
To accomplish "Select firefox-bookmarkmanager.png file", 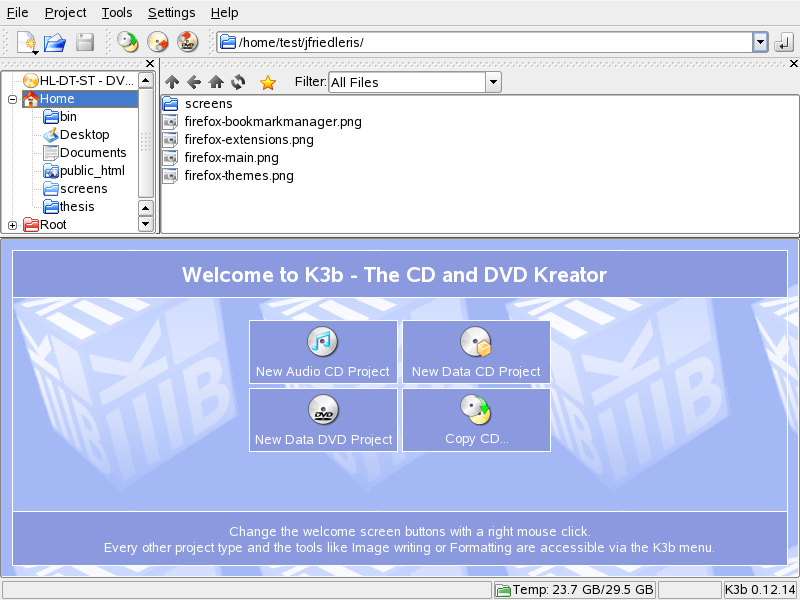I will click(262, 121).
